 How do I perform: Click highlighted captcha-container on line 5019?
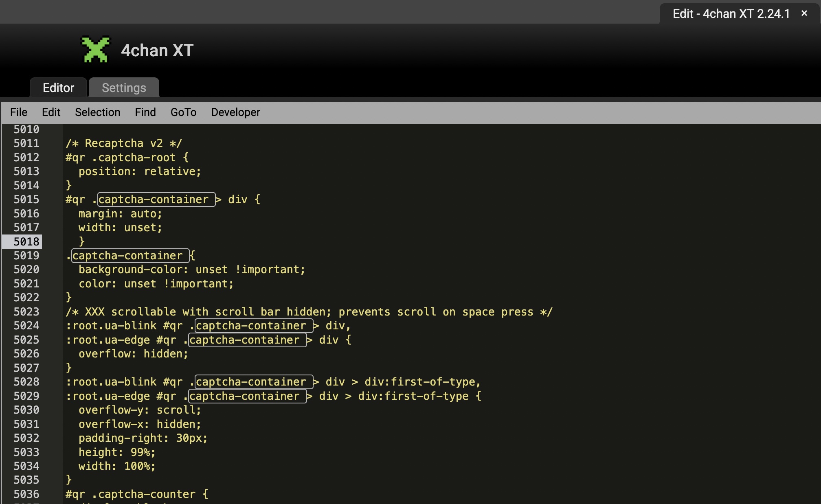tap(127, 256)
